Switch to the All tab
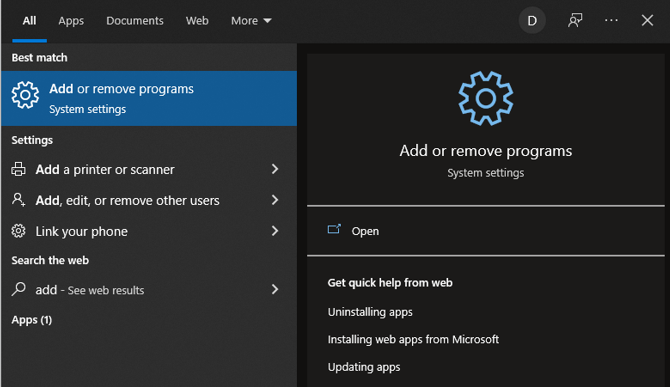 point(29,21)
